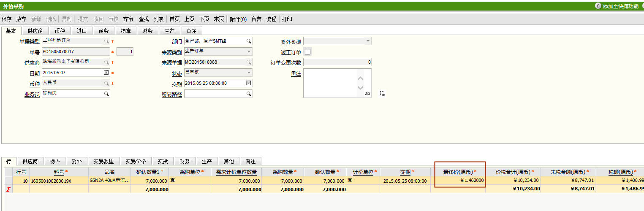Open the calendar picker for 交期 field
The height and width of the screenshot is (211, 644).
point(249,83)
